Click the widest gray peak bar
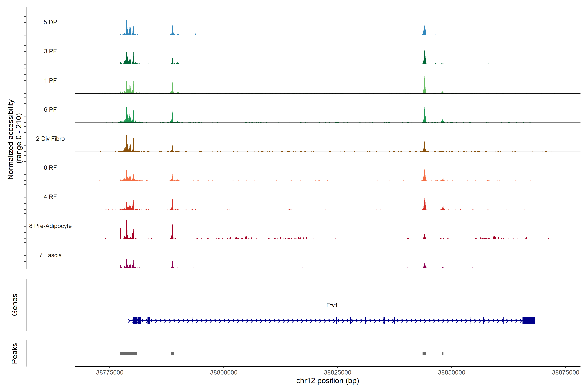Image resolution: width=588 pixels, height=392 pixels. pyautogui.click(x=129, y=353)
